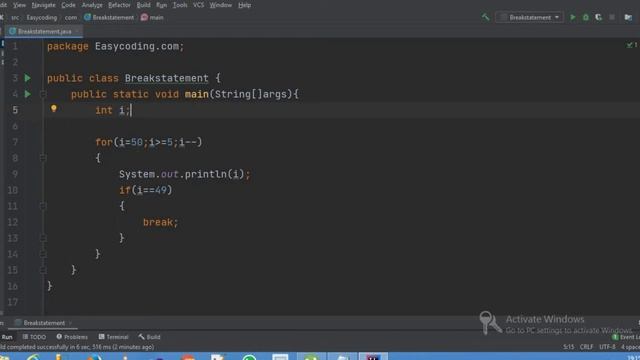Run Breakstatement with the green play button

pos(573,17)
